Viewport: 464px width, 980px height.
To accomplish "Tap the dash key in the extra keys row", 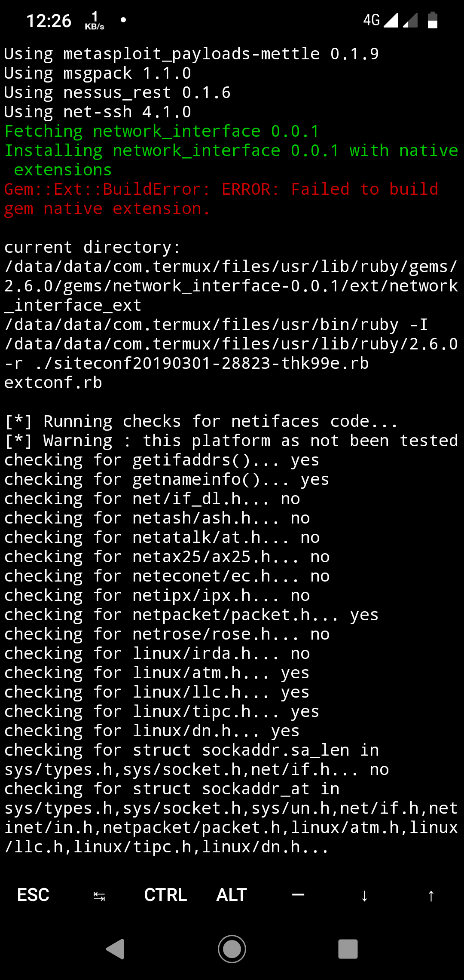I will (x=298, y=895).
